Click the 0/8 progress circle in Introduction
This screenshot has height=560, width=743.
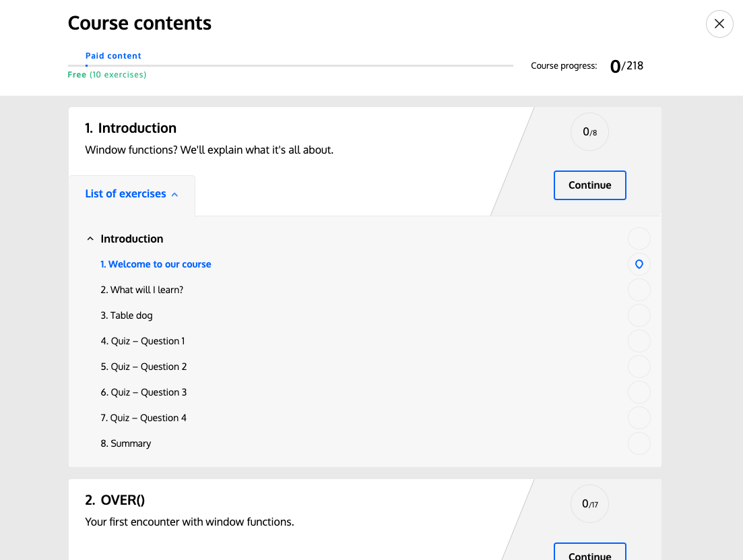589,132
